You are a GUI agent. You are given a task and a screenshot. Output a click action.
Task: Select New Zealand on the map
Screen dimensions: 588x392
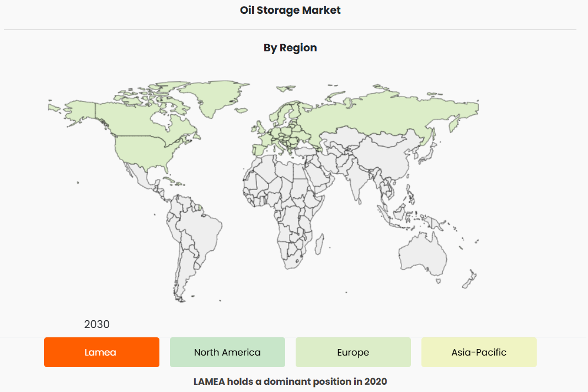[x=469, y=279]
